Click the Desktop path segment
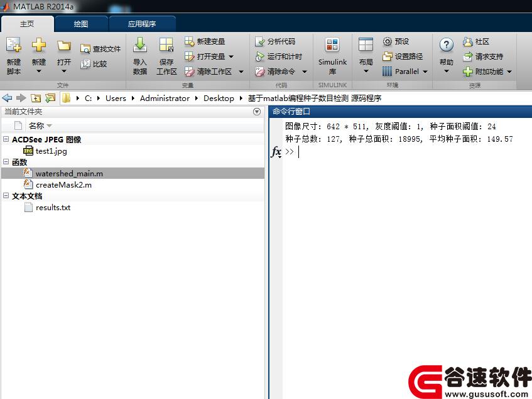The width and height of the screenshot is (532, 399). point(219,98)
